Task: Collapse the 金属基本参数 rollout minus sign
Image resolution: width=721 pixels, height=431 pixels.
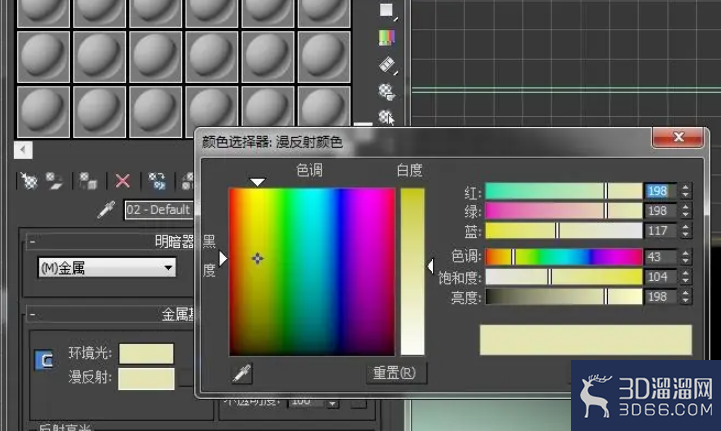Action: [32, 315]
